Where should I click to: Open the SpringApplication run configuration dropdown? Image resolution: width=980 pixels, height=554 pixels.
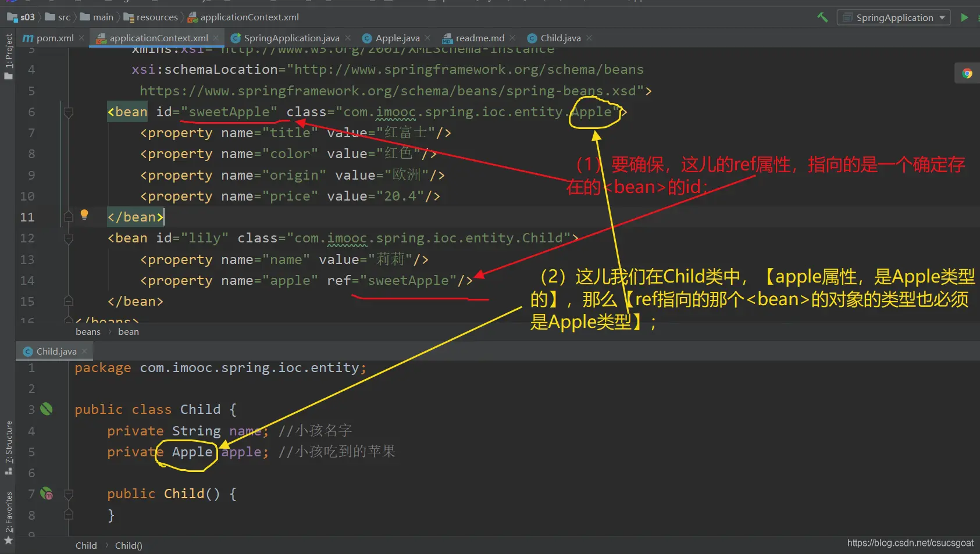(x=894, y=17)
